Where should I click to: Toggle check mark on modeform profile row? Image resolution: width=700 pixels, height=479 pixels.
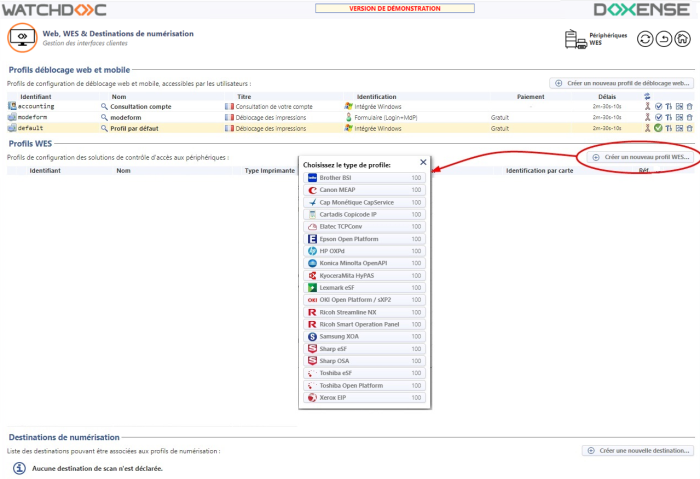[x=658, y=117]
